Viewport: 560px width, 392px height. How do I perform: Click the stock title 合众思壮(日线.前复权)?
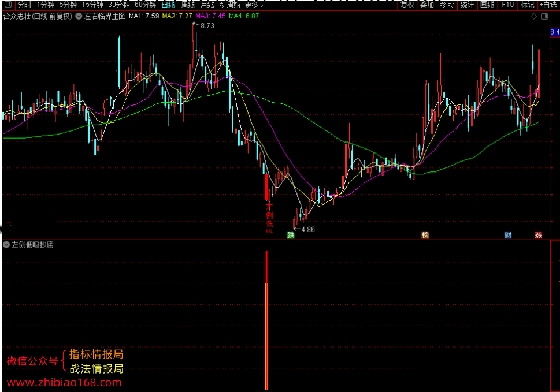(38, 16)
